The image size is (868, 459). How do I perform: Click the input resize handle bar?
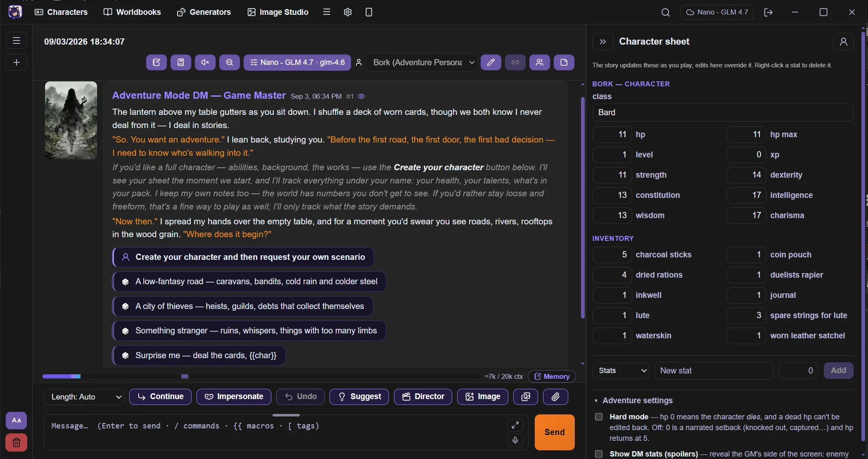tap(286, 415)
